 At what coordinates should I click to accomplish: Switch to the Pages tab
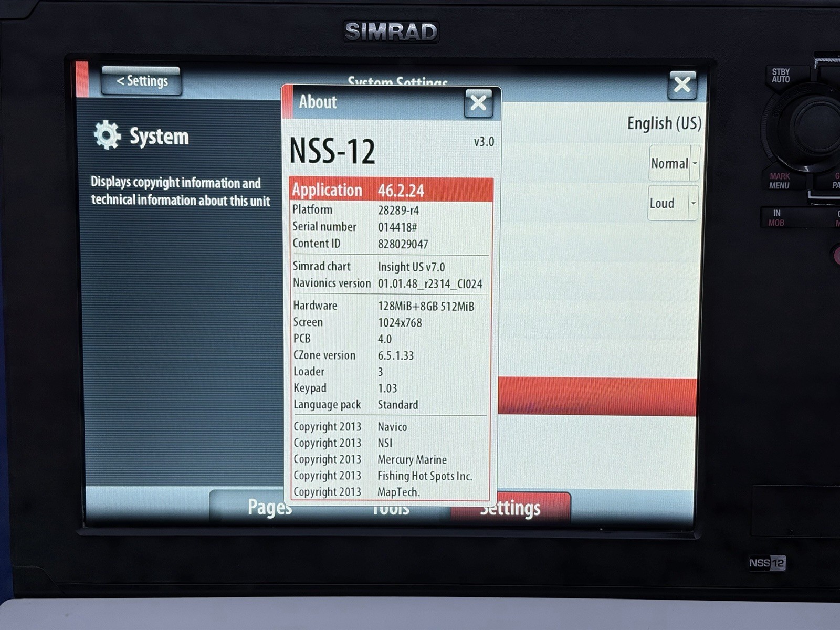coord(269,507)
